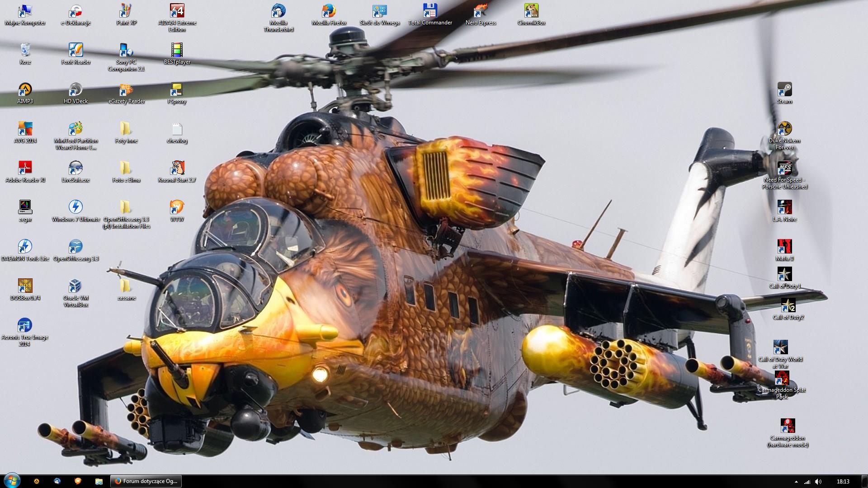The width and height of the screenshot is (868, 488).
Task: Switch to Forum dotyczące Firefox taskbar window
Action: coord(146,481)
